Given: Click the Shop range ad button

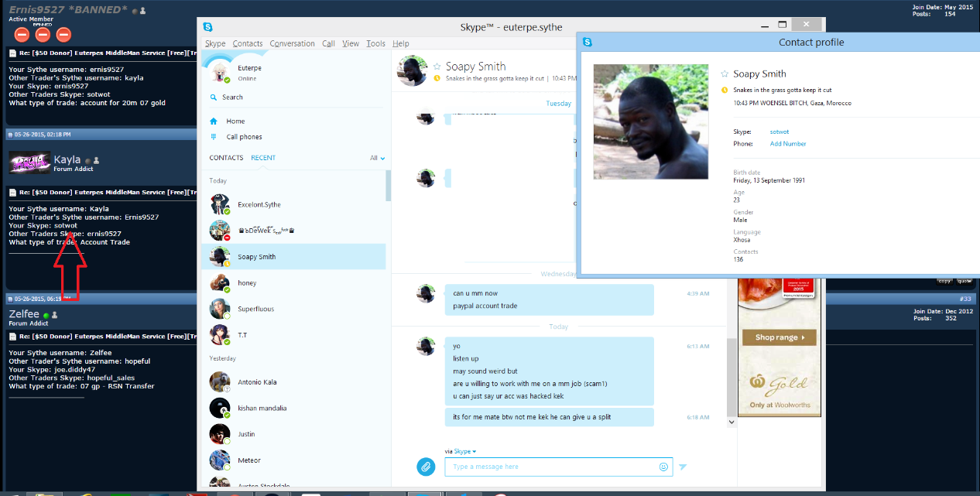Looking at the screenshot, I should pyautogui.click(x=779, y=337).
